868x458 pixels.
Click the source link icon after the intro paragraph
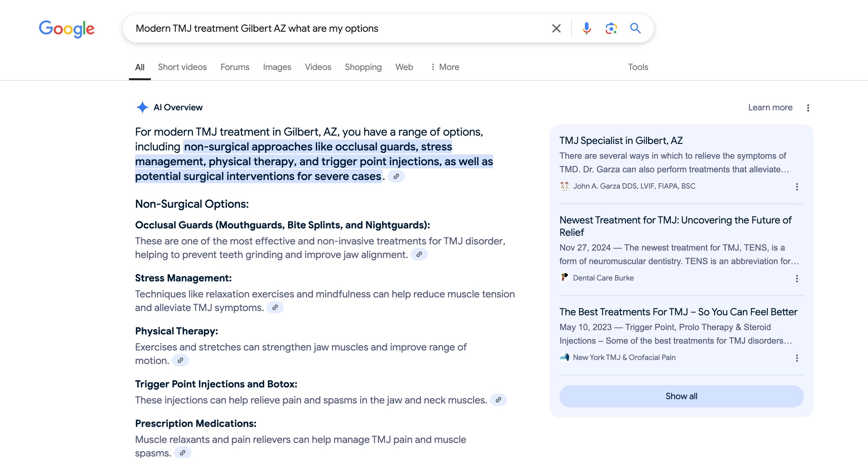point(396,176)
